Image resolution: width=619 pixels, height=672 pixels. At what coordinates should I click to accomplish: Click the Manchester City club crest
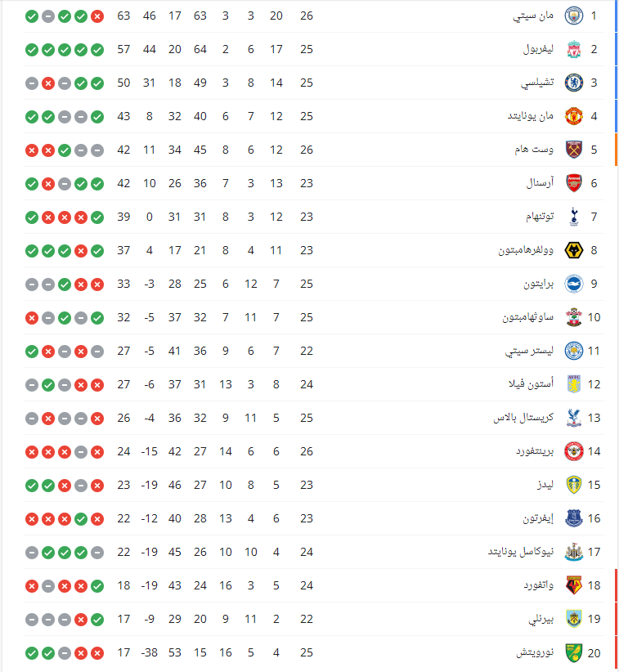pos(574,16)
